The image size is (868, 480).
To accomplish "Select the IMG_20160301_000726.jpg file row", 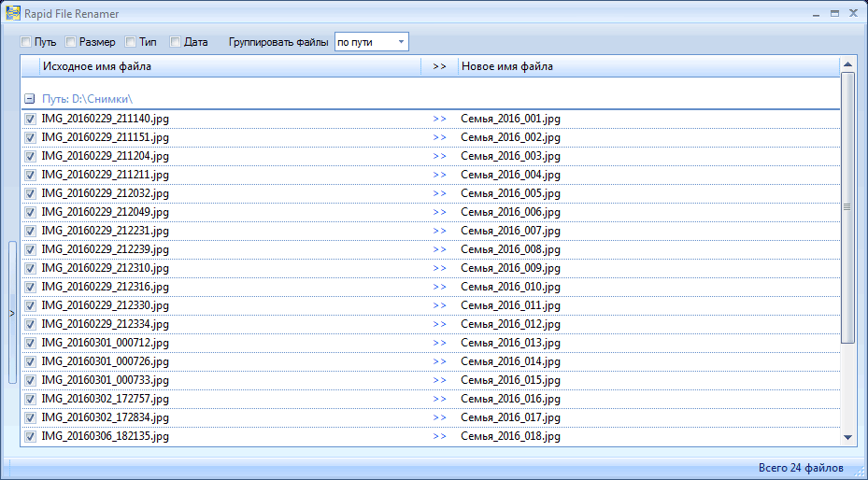I will coord(106,361).
